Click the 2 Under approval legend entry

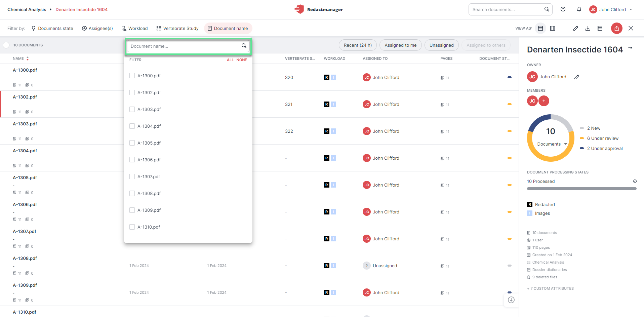[x=601, y=148]
